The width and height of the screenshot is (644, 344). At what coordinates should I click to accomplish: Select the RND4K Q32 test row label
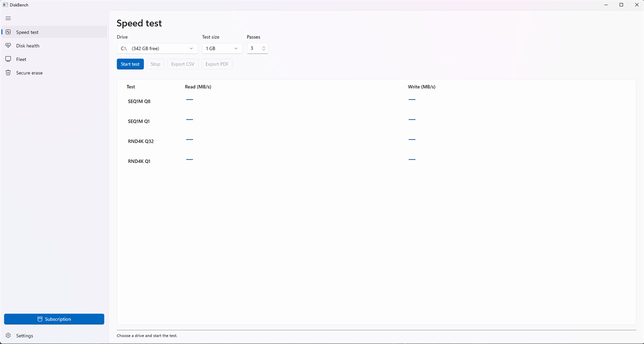click(x=141, y=141)
